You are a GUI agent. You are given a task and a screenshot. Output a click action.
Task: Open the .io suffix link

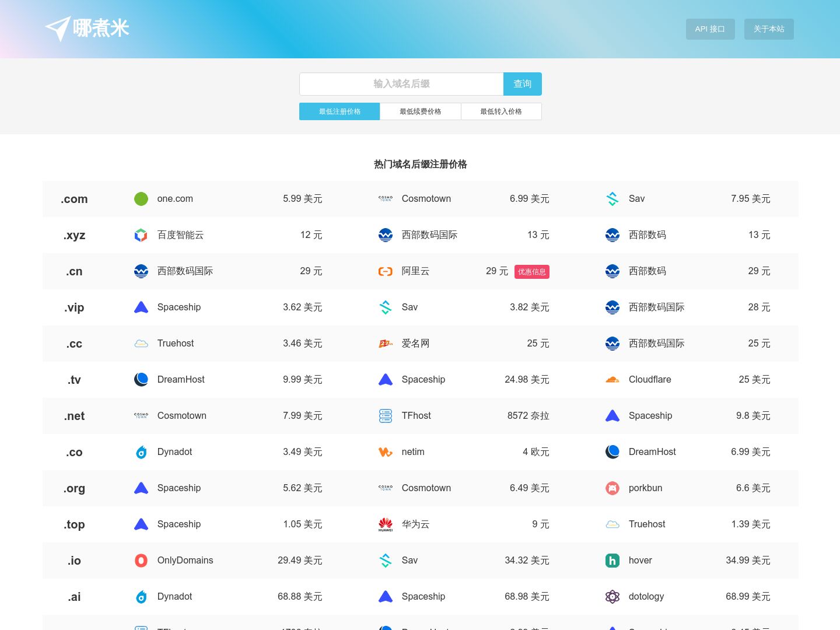point(74,561)
